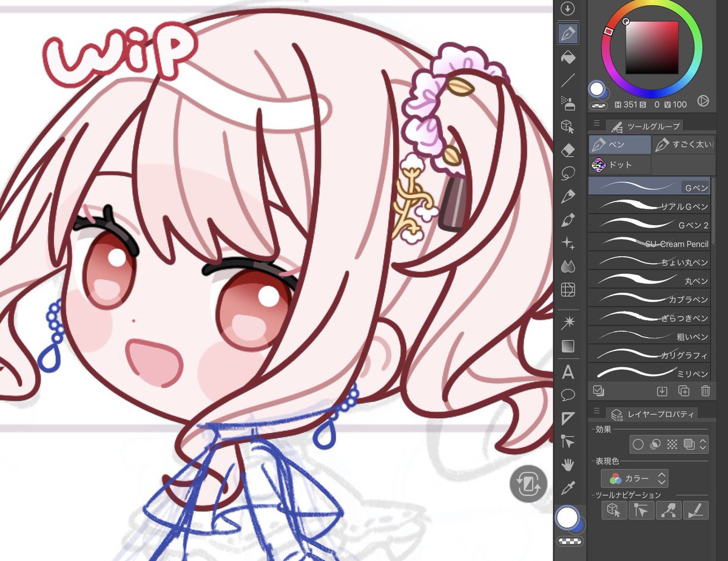The image size is (728, 561).
Task: Select the Fill bucket tool
Action: coord(568,57)
